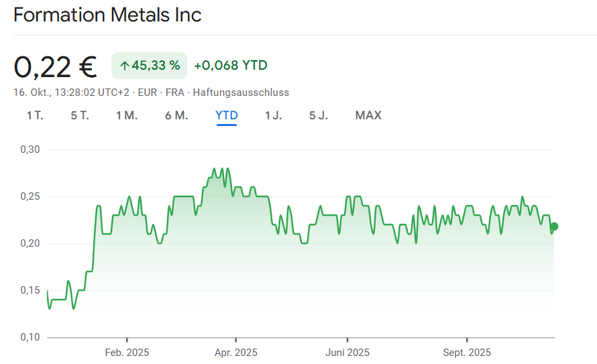Image resolution: width=597 pixels, height=364 pixels.
Task: Click the green up-arrow icon in percentage badge
Action: [x=123, y=65]
